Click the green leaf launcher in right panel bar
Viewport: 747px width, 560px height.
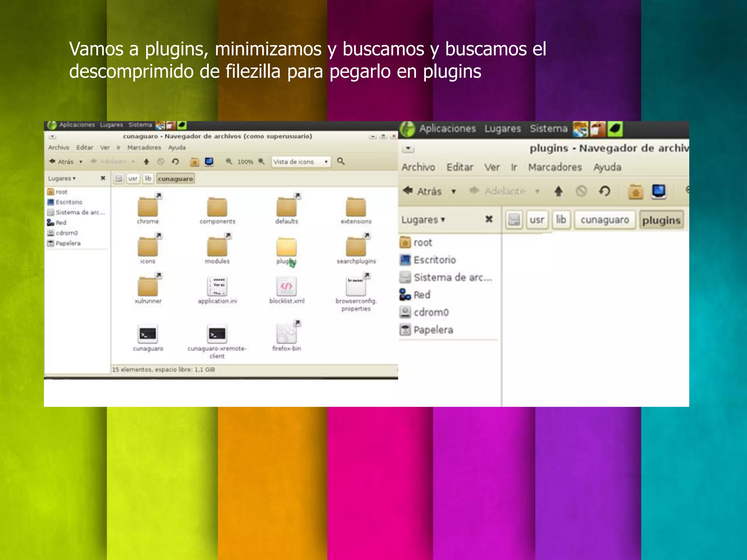(x=615, y=129)
